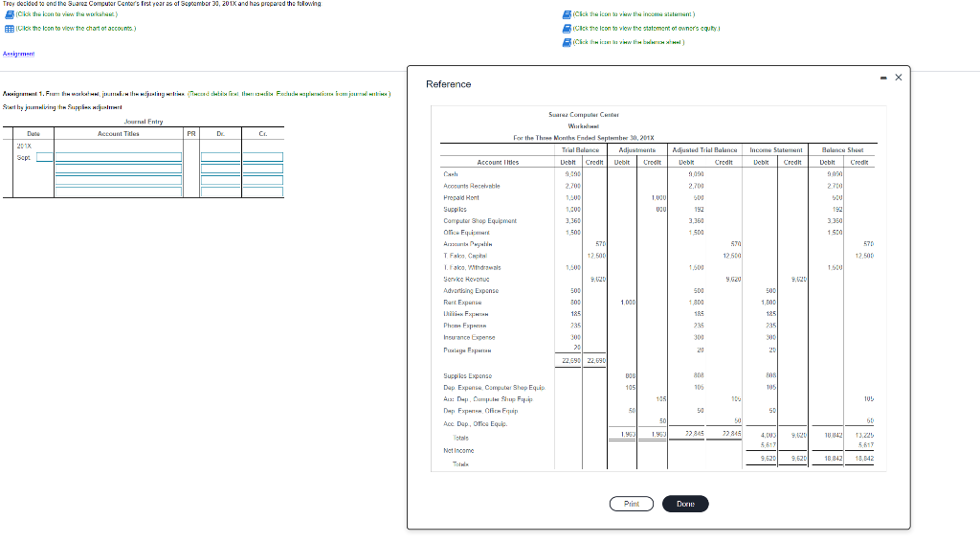This screenshot has height=542, width=980.
Task: Focus third-line Cr. amount input
Action: point(263,180)
